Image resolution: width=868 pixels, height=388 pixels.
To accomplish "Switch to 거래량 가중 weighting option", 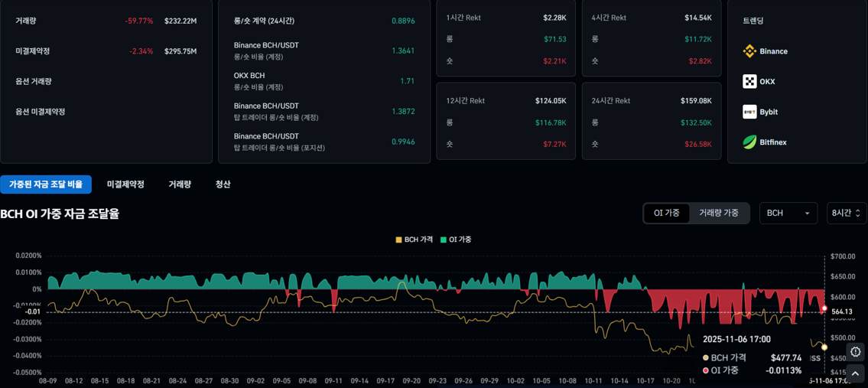I will click(718, 213).
